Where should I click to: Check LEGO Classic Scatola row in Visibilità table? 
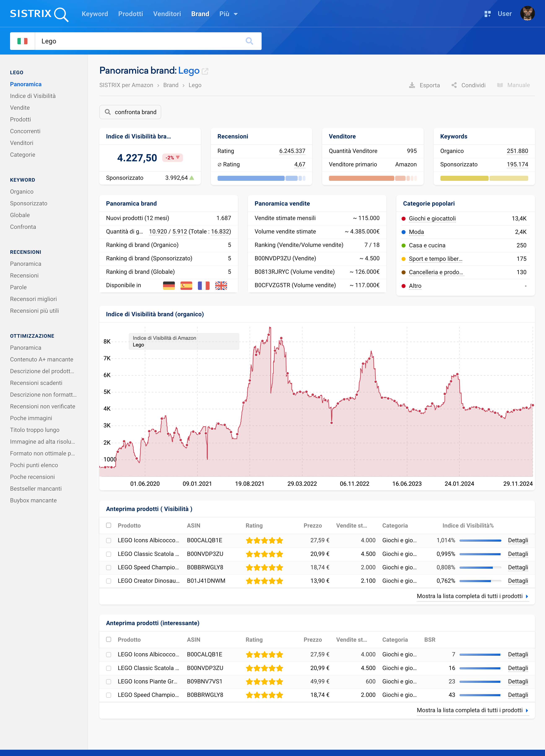109,554
